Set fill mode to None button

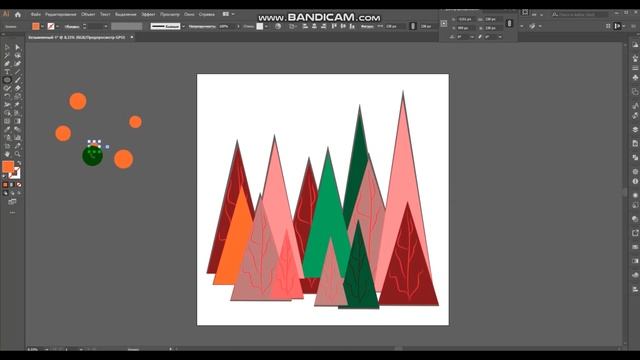click(x=19, y=185)
